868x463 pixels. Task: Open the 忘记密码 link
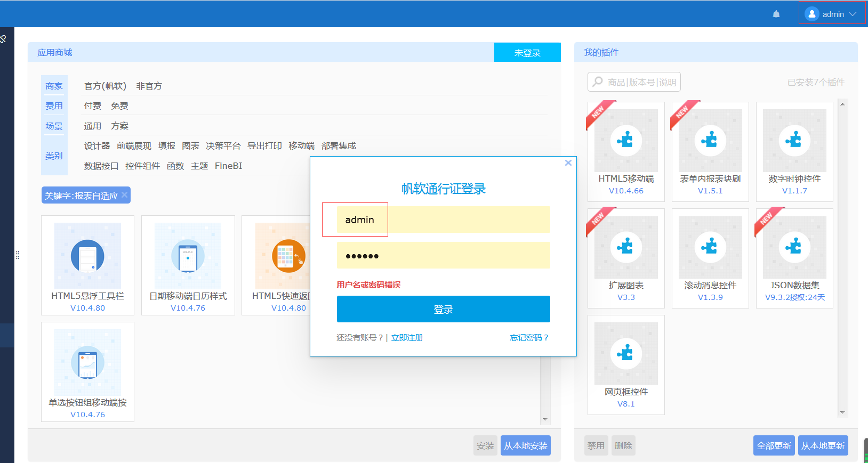(x=528, y=338)
